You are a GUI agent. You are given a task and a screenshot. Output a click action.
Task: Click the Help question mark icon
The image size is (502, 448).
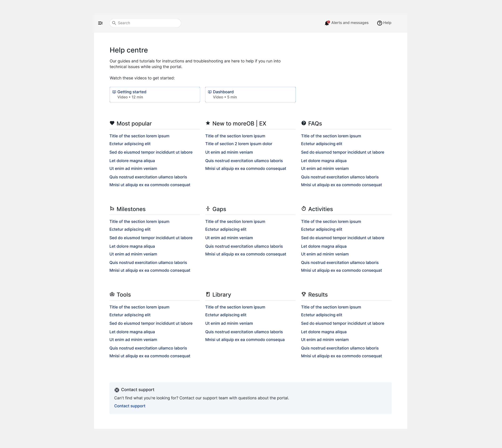pyautogui.click(x=379, y=23)
